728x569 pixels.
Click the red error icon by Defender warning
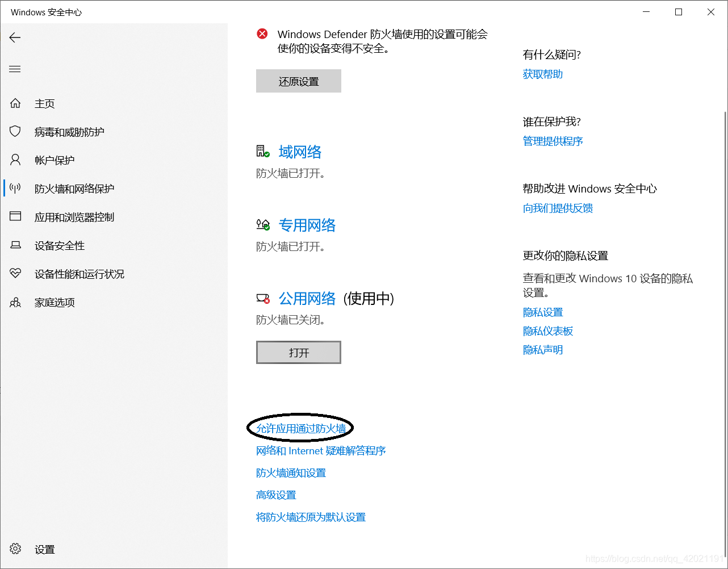(x=262, y=34)
